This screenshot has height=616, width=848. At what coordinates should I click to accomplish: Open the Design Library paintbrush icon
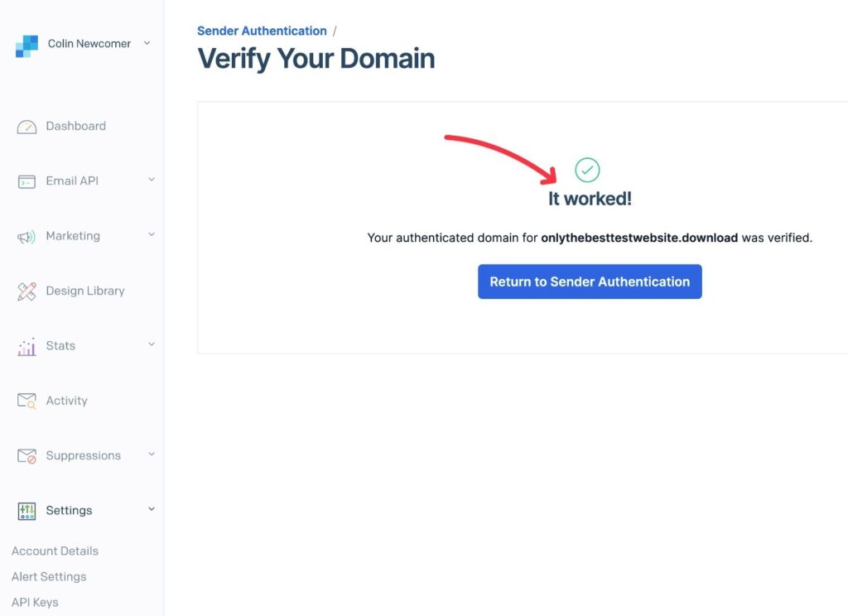(26, 291)
